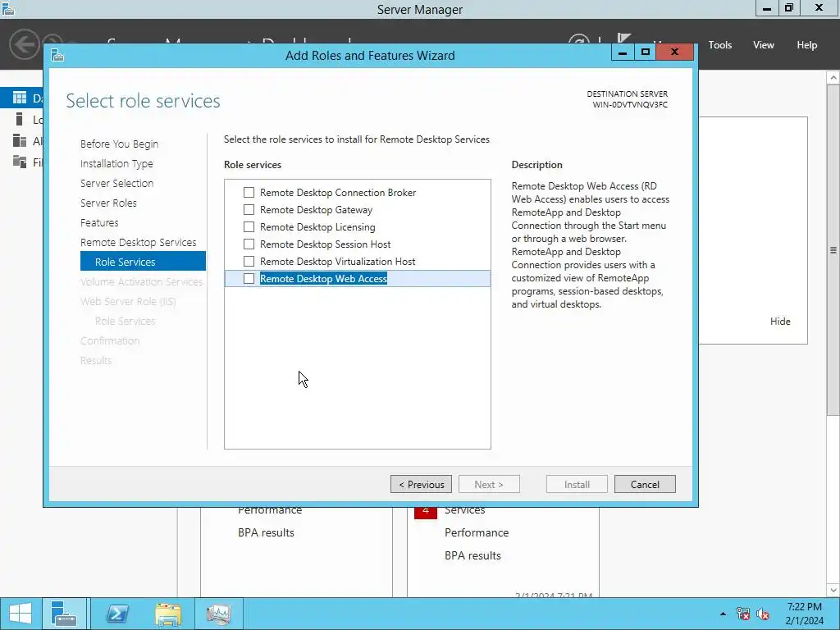840x630 pixels.
Task: Click Server Manager back arrow icon
Action: [24, 44]
